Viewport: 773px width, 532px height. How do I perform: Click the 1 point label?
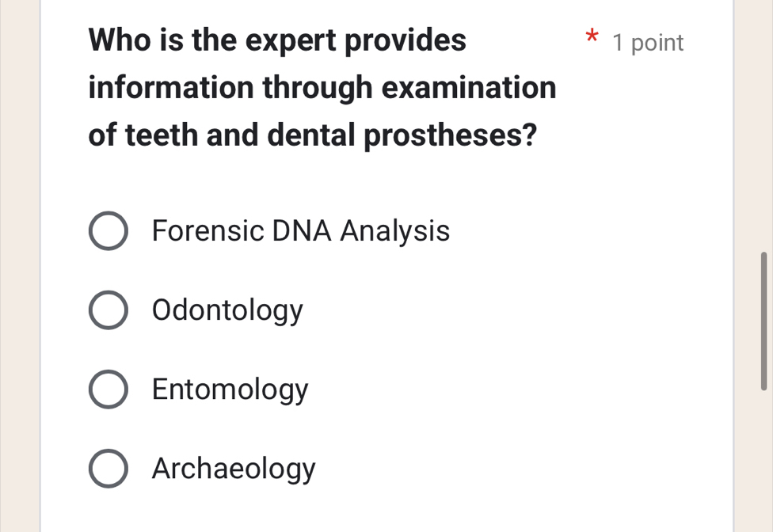click(x=647, y=43)
